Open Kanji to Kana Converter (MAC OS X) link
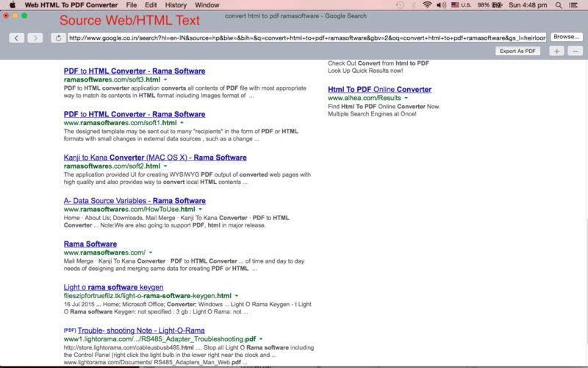This screenshot has width=588, height=368. tap(155, 158)
